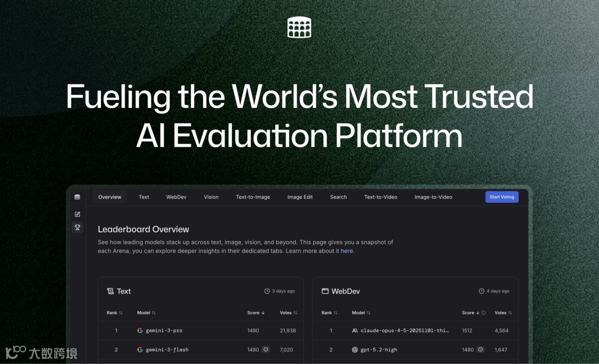Select the Image Edit tab
Screen dimensions: 599x364
tap(300, 197)
